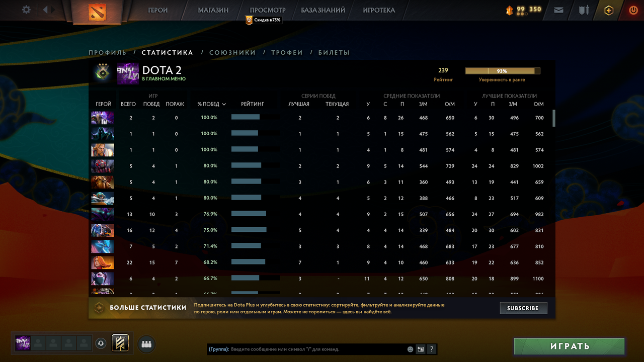Go back with the left arrow

pyautogui.click(x=45, y=10)
